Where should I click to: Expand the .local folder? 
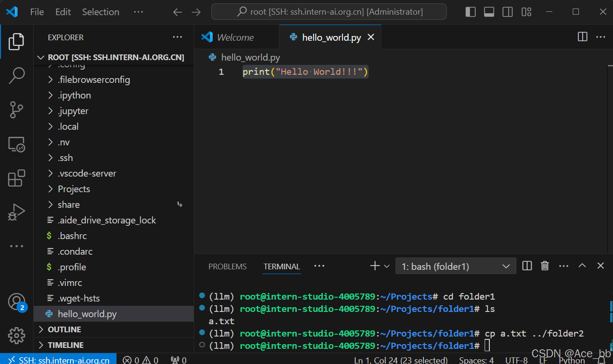pos(114,126)
